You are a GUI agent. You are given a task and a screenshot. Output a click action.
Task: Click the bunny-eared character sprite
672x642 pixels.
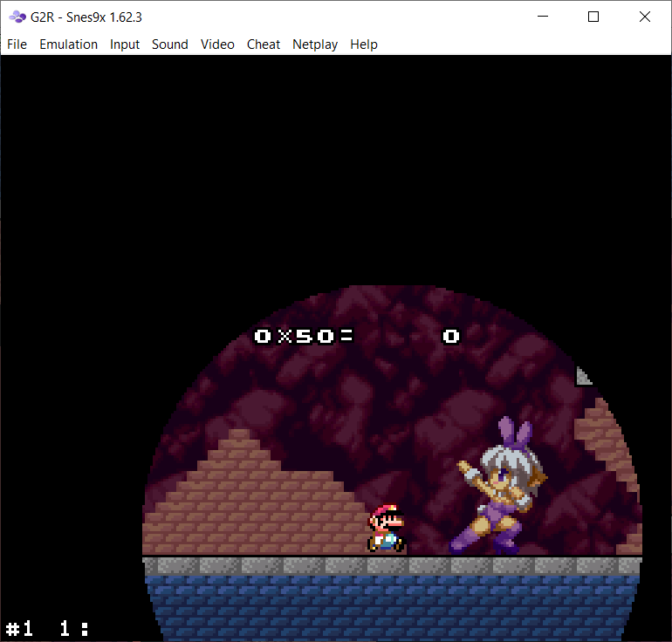tap(498, 485)
